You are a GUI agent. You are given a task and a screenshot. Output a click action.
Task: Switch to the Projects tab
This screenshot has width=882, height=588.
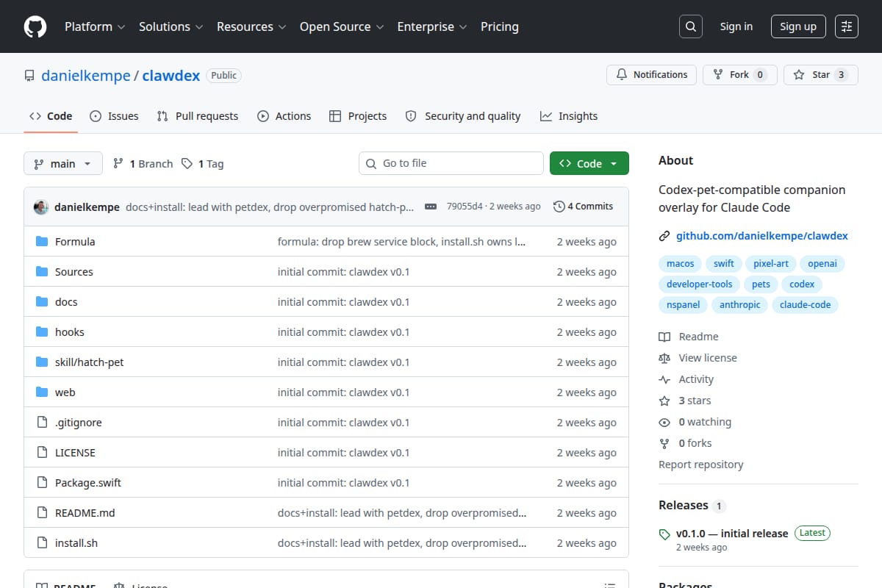tap(358, 116)
